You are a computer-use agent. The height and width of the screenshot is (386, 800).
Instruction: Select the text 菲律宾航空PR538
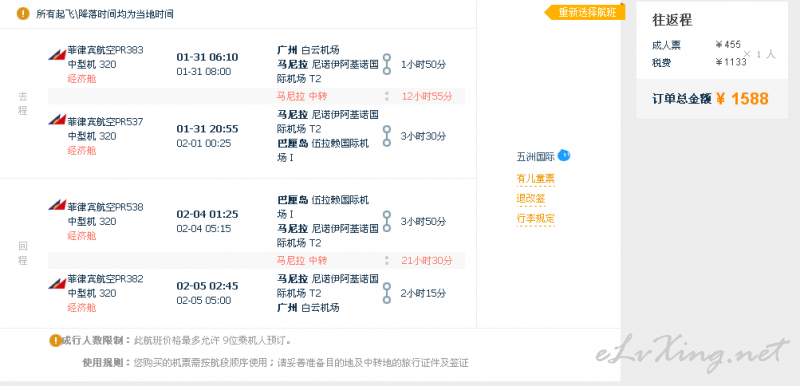click(x=106, y=207)
